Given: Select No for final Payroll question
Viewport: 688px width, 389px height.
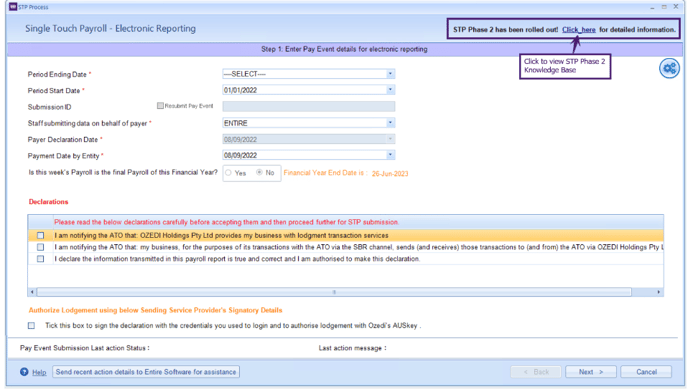Looking at the screenshot, I should coord(259,173).
